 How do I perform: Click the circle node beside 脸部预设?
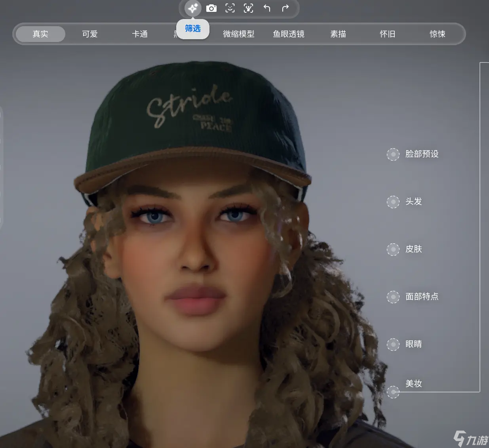point(393,154)
